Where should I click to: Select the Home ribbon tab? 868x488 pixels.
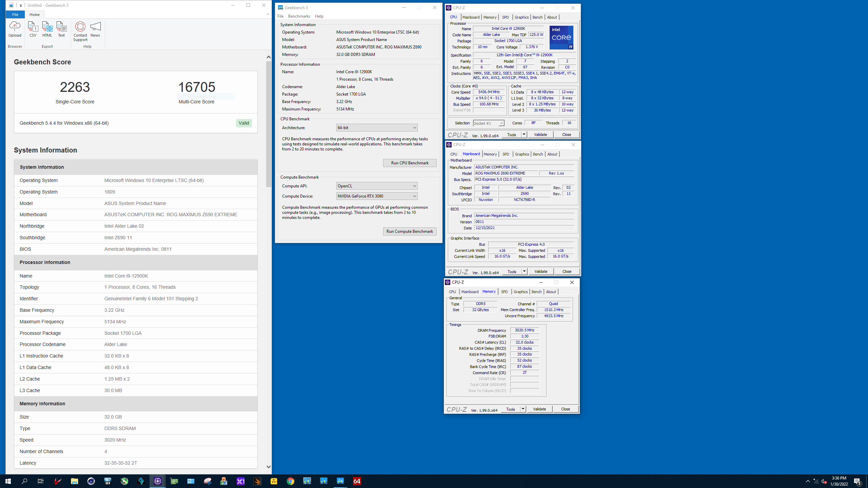pos(35,15)
